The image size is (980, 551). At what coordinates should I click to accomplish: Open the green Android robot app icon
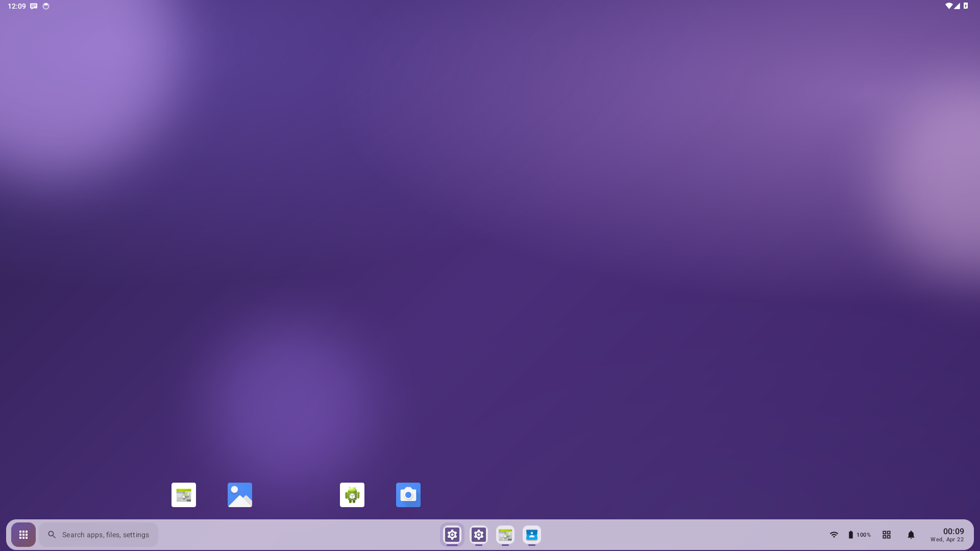[x=352, y=495]
